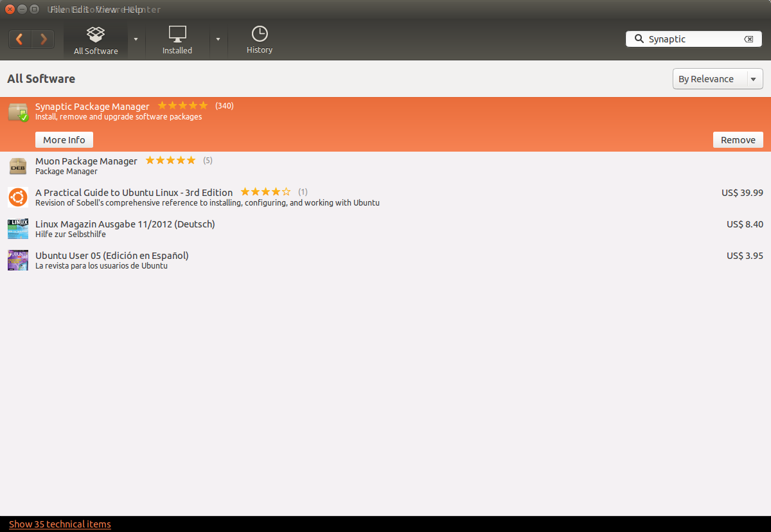
Task: Click the search magnifier icon
Action: pos(639,39)
